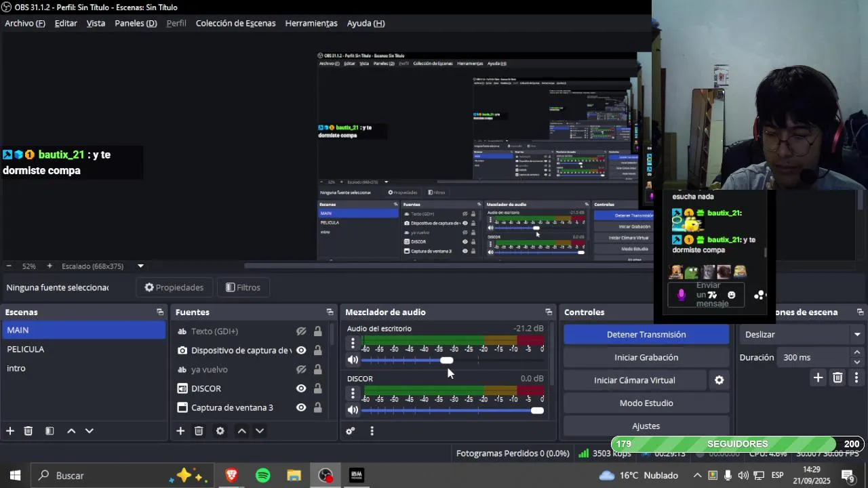Mute Audio del escritorio speaker

coord(353,361)
